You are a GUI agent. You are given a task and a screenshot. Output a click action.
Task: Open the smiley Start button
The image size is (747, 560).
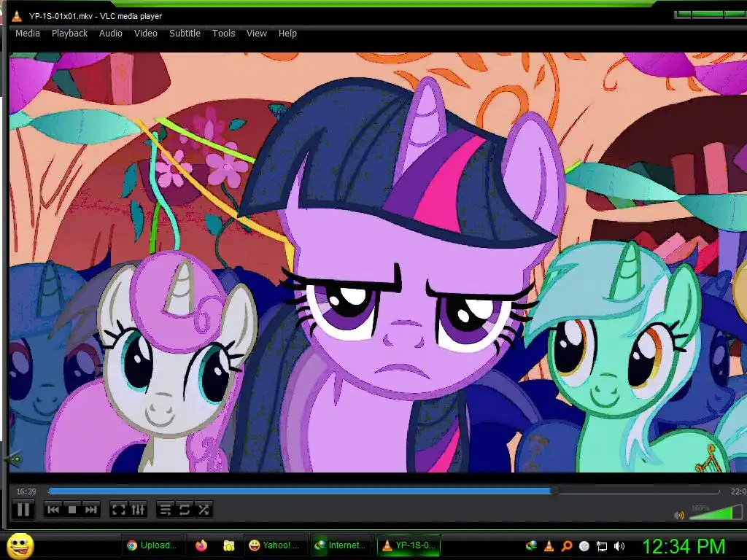coord(20,545)
